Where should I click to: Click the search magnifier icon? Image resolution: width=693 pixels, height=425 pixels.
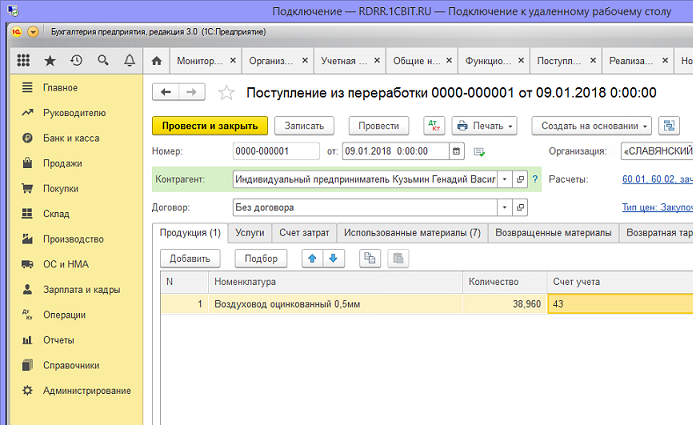(x=103, y=61)
